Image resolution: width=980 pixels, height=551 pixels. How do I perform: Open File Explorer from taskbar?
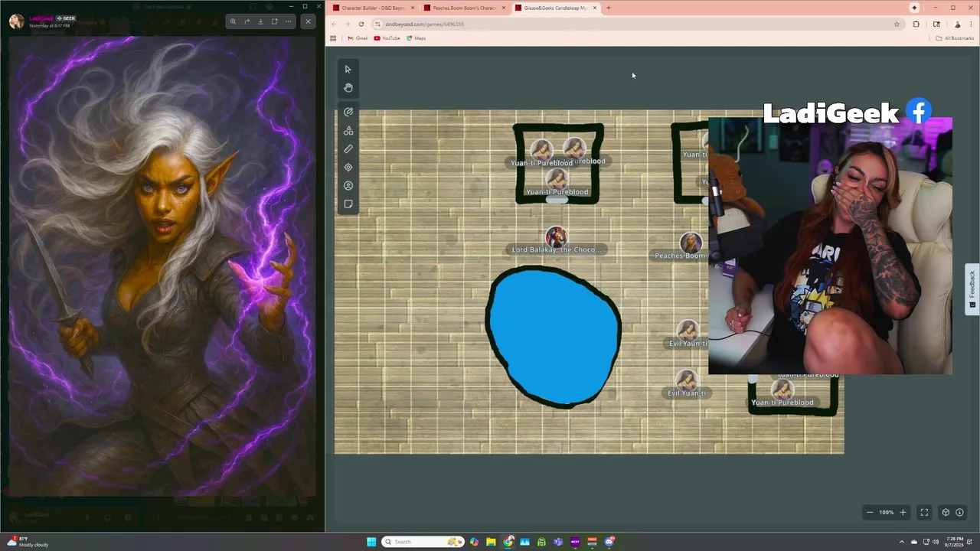tap(491, 542)
